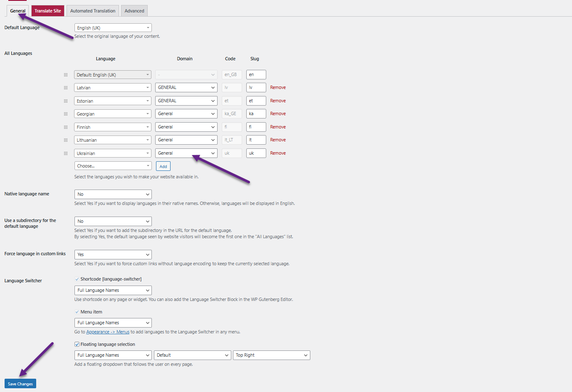Open the domain dropdown for Estonian
This screenshot has height=392, width=572.
point(186,101)
